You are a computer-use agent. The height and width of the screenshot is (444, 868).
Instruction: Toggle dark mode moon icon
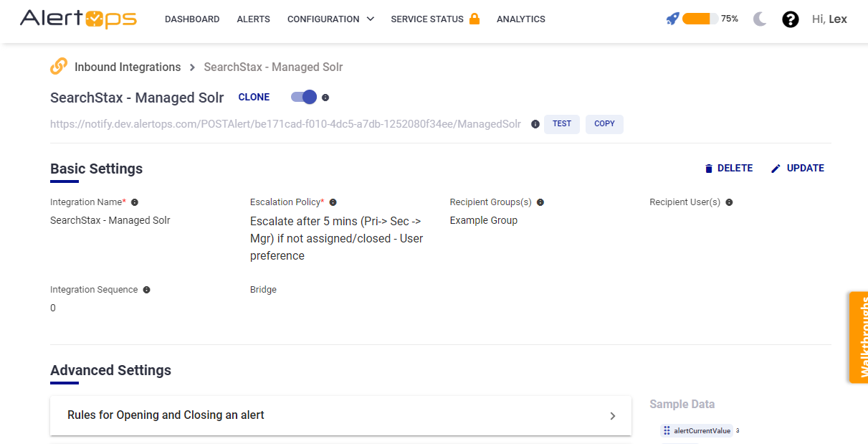(x=760, y=19)
